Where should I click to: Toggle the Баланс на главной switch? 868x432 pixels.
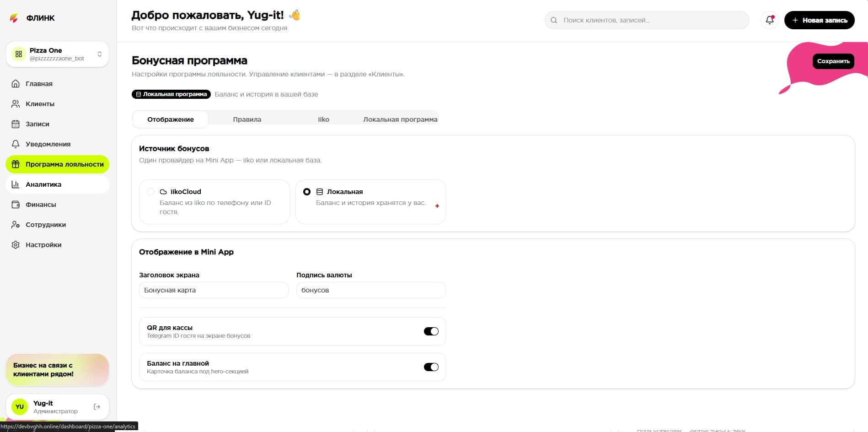point(431,367)
